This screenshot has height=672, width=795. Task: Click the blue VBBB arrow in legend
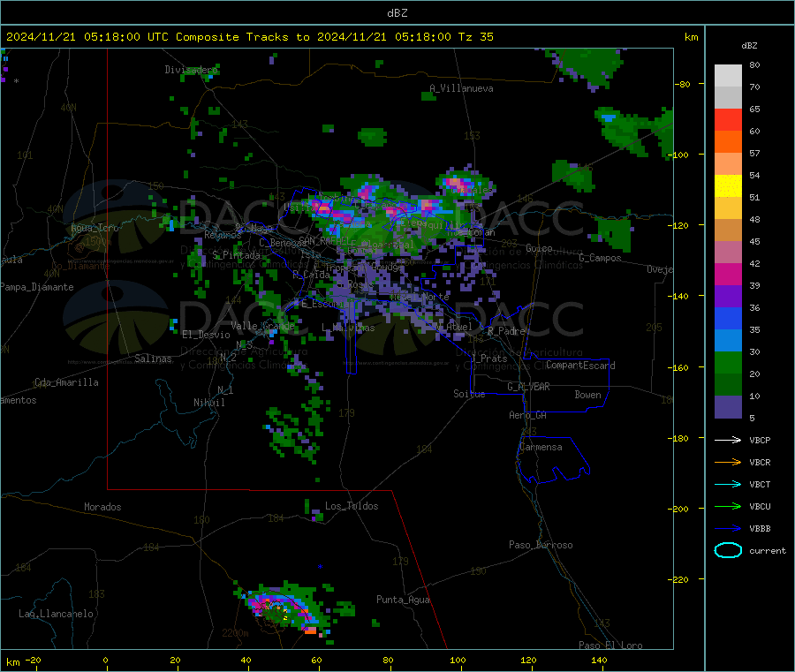(x=728, y=528)
